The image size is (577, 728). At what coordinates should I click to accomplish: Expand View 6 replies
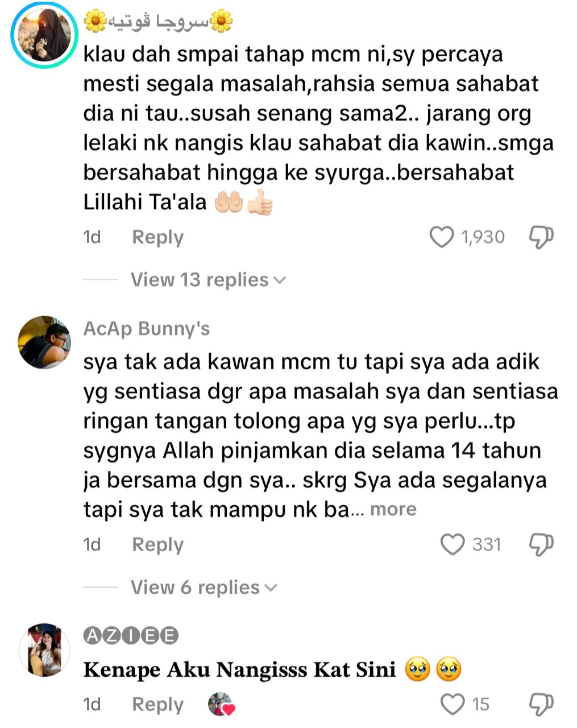(x=204, y=587)
